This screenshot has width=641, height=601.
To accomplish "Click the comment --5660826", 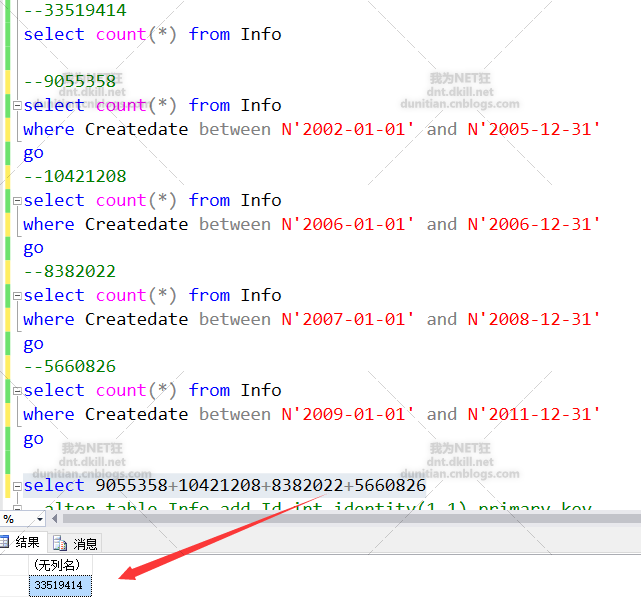I will [70, 366].
